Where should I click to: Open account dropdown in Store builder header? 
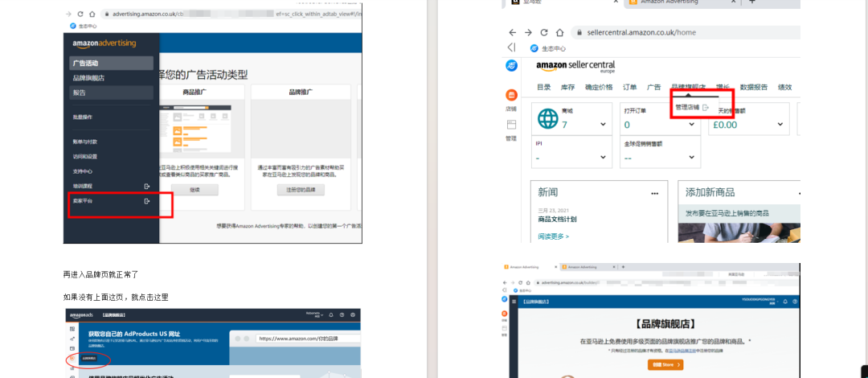pos(760,302)
